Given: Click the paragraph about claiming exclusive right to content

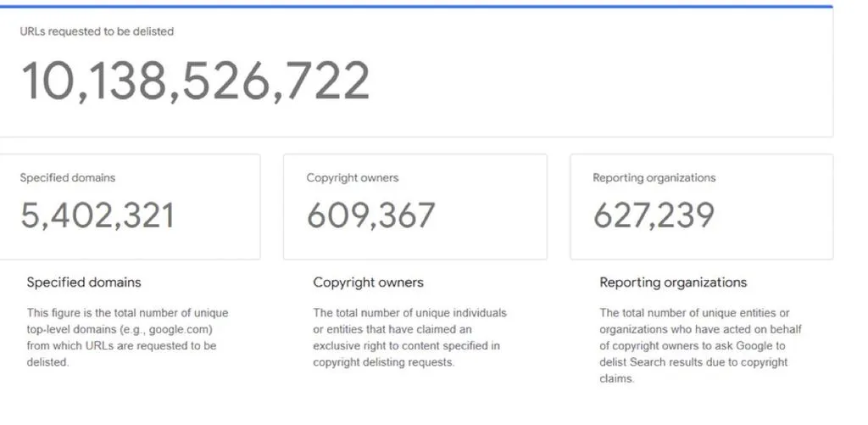Looking at the screenshot, I should point(409,338).
